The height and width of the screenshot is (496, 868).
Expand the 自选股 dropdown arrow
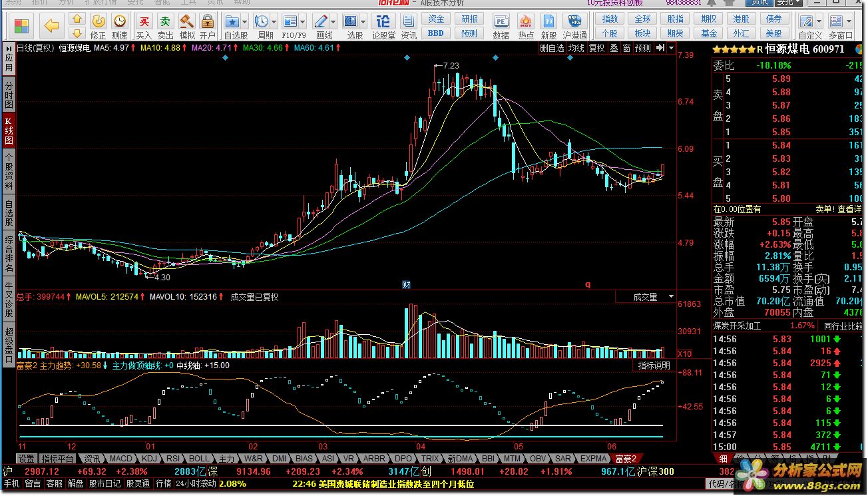click(x=244, y=21)
